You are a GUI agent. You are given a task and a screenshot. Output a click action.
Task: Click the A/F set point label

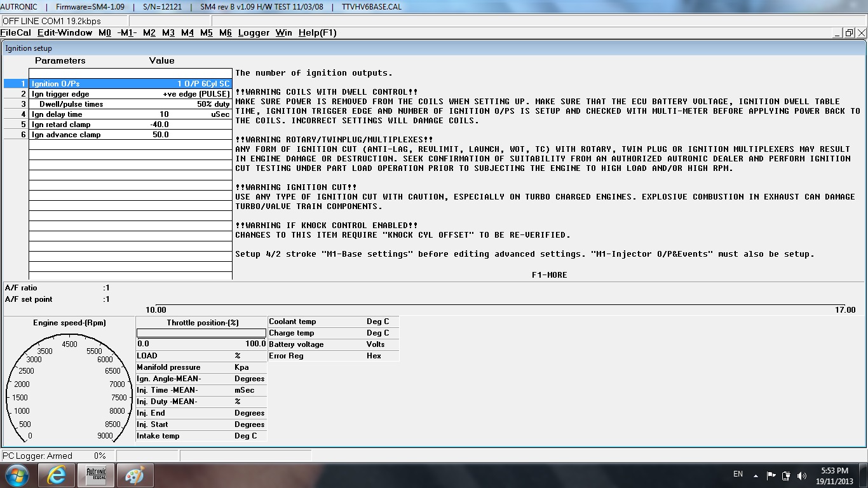pyautogui.click(x=29, y=299)
